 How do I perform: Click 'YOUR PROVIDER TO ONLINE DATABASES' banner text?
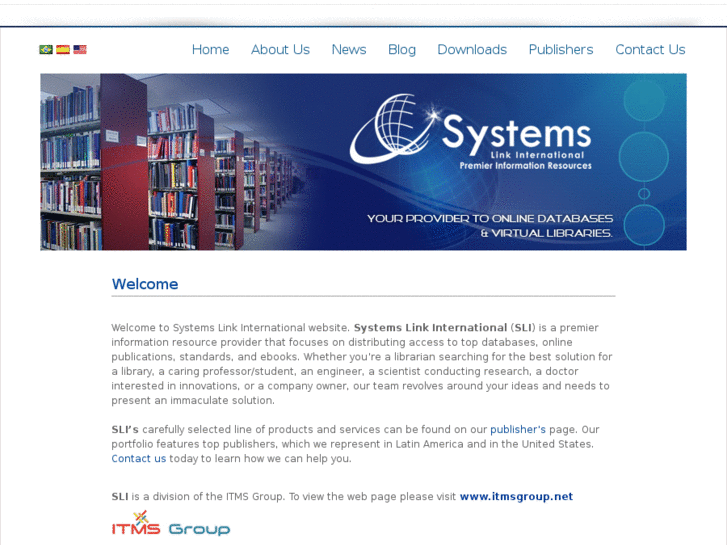point(490,218)
